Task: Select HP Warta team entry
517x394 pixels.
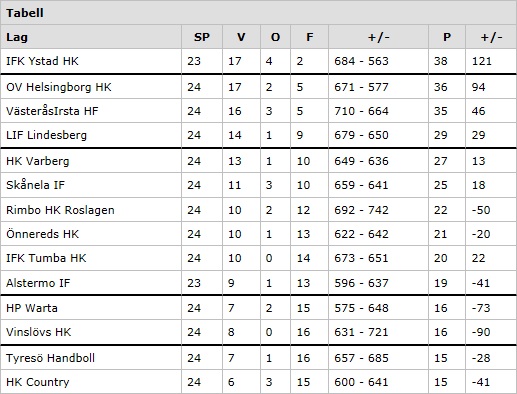Action: (32, 308)
